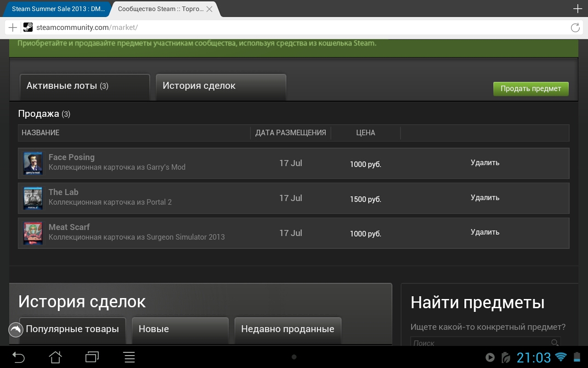Click the dolphin floating browser icon
This screenshot has width=588, height=368.
click(x=16, y=329)
